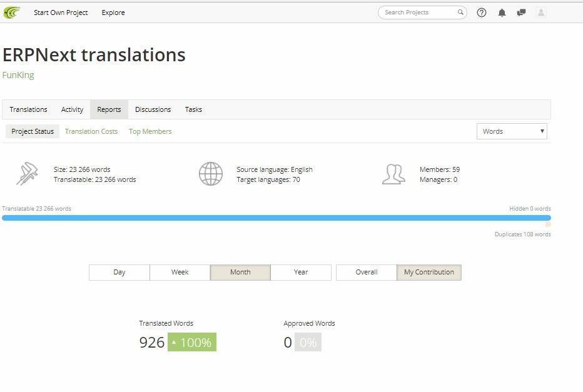Focus the Search Projects input field
The image size is (583, 392).
point(418,13)
